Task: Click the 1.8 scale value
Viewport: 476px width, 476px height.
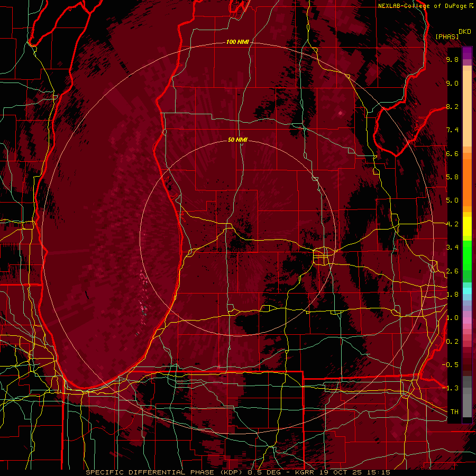Action: click(452, 295)
